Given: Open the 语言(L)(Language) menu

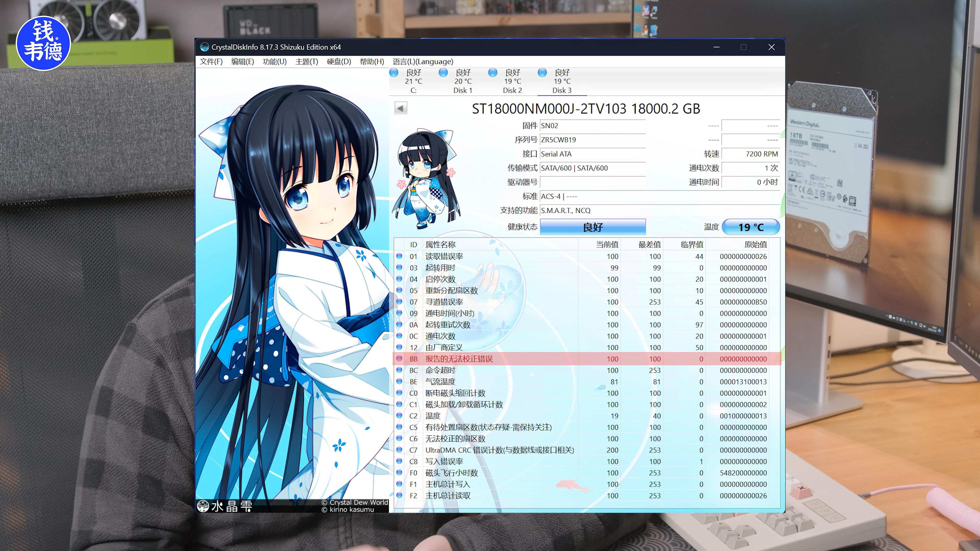Looking at the screenshot, I should (x=423, y=61).
